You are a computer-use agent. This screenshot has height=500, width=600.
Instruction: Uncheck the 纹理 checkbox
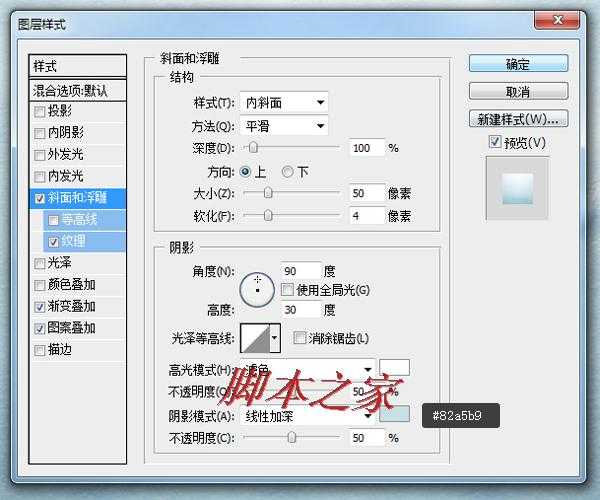(54, 242)
